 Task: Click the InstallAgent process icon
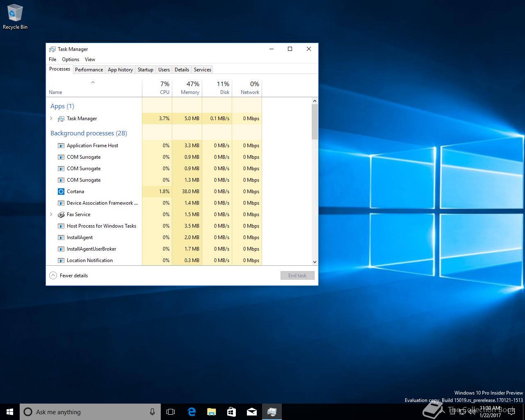pos(61,237)
